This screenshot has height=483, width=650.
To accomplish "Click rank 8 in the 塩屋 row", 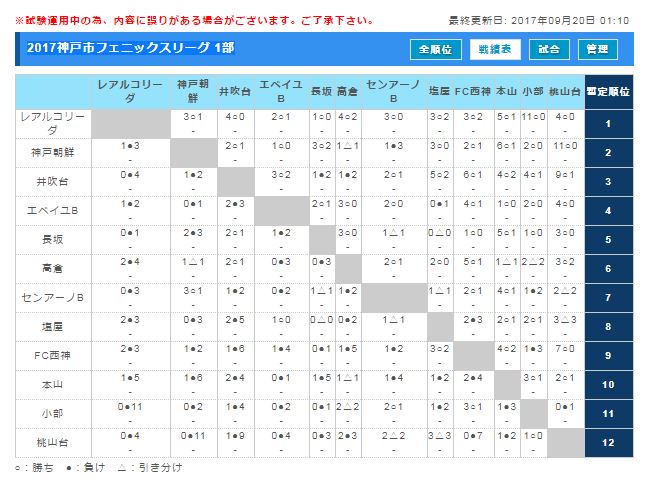I will [608, 327].
